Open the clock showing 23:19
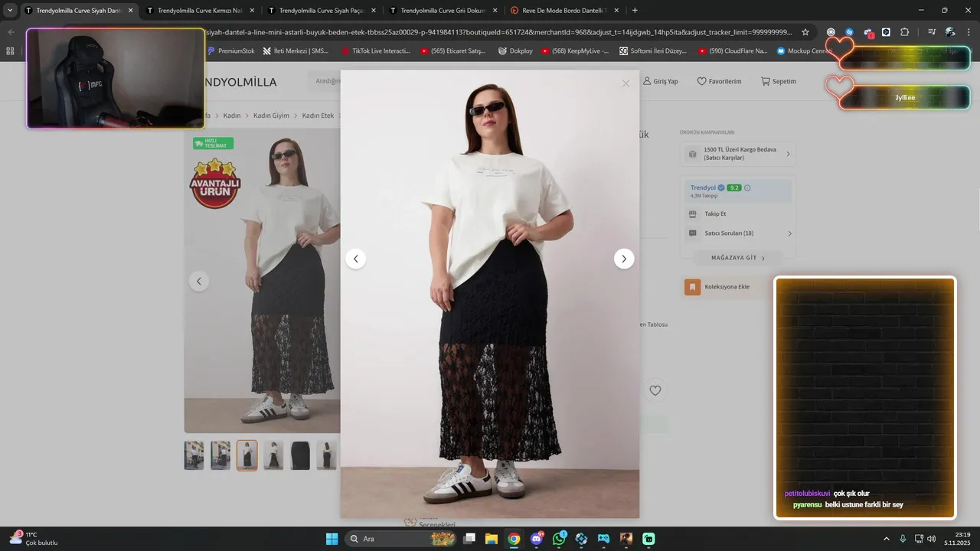Image resolution: width=980 pixels, height=551 pixels. 958,539
